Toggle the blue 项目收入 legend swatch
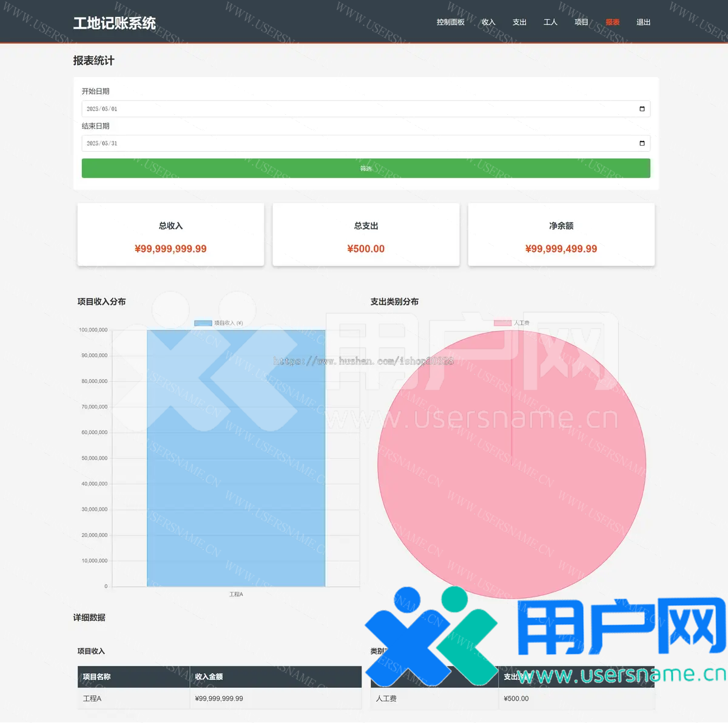 (203, 324)
